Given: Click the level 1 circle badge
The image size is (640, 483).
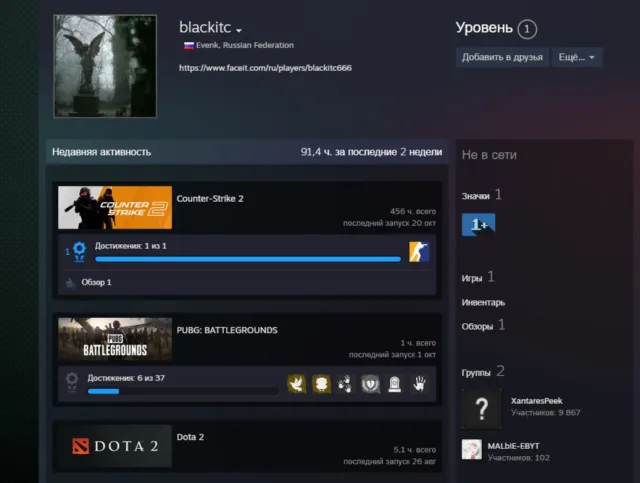Looking at the screenshot, I should [527, 29].
